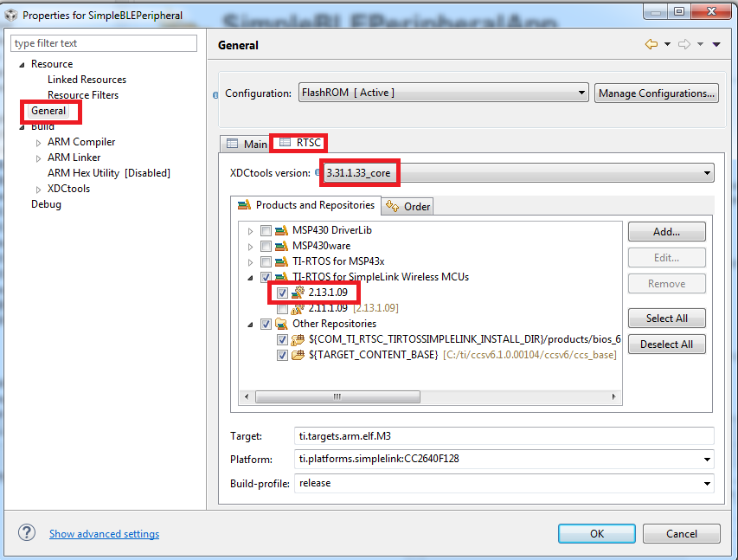The height and width of the screenshot is (560, 738).
Task: Uncheck the 2.13.1.09 version checkbox
Action: point(282,293)
